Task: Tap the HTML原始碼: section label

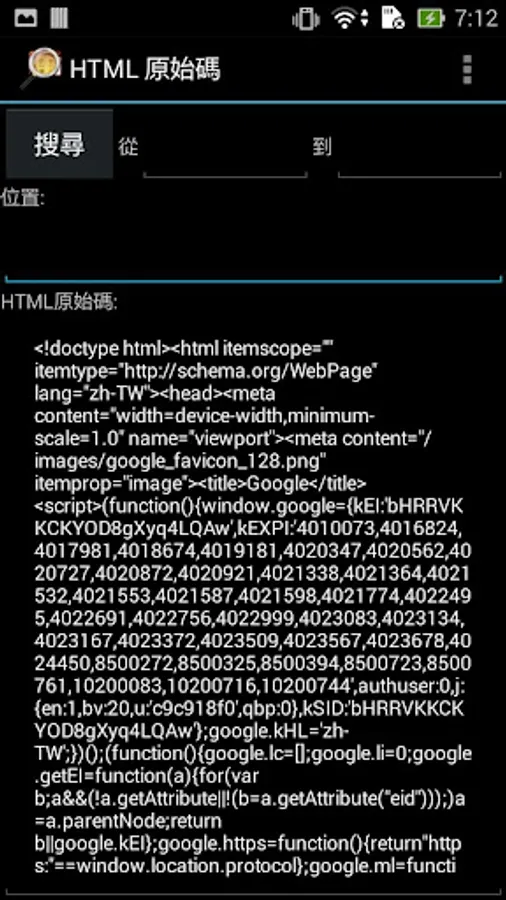Action: tap(59, 302)
